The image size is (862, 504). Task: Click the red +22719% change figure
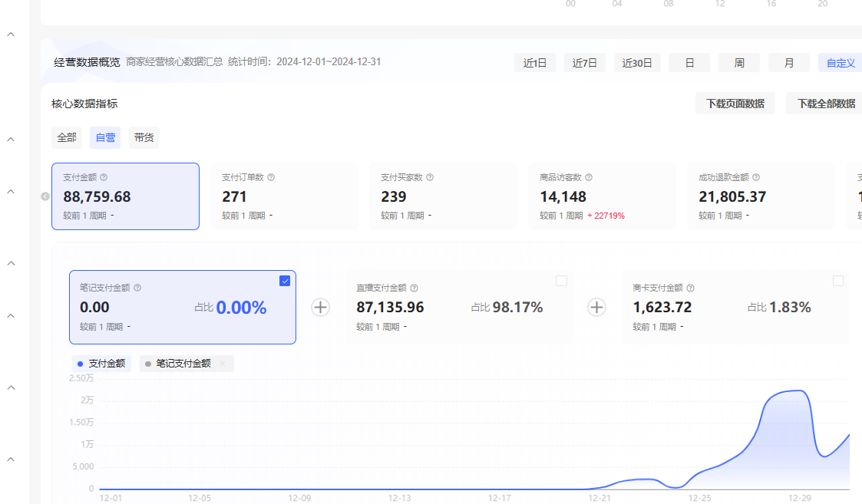[x=606, y=216]
